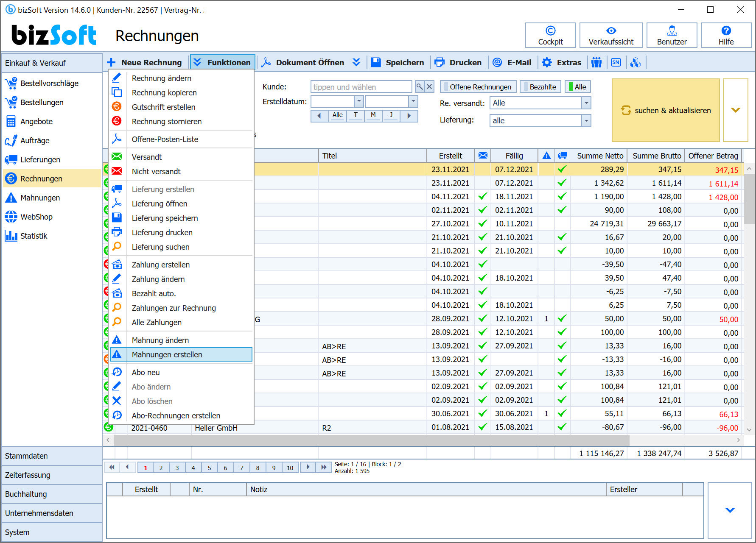Sort by Fällig column header
Screen dimensions: 756x543
(514, 156)
